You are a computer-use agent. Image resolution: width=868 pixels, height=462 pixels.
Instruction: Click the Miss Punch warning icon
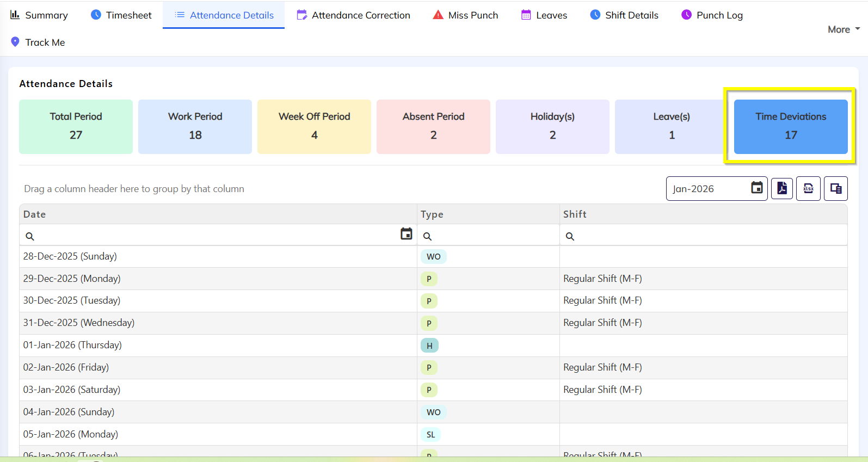pyautogui.click(x=438, y=15)
